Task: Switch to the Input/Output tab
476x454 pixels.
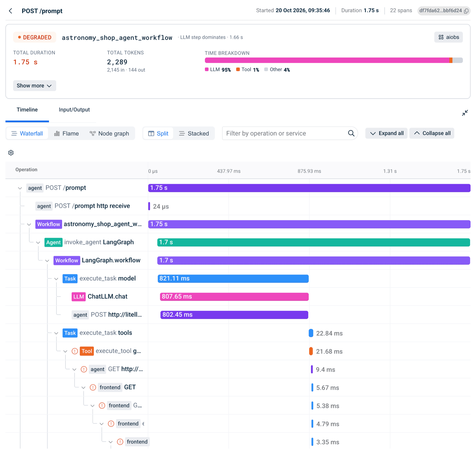Action: [x=74, y=110]
